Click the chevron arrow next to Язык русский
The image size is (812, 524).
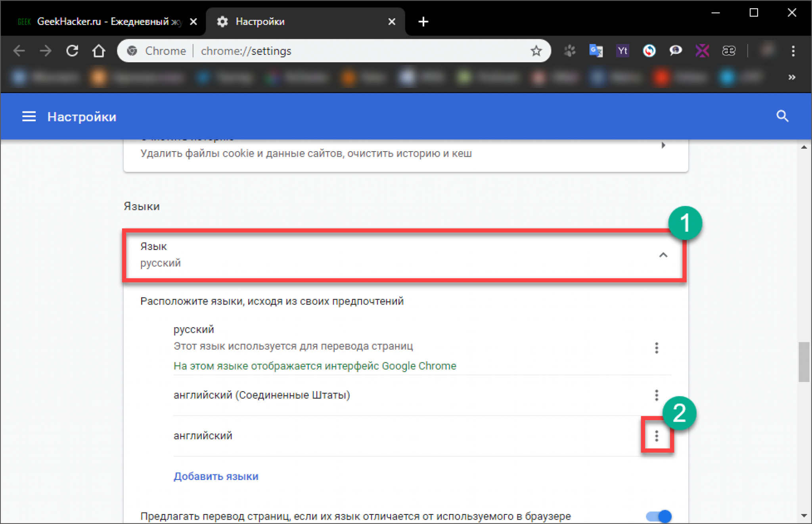tap(663, 255)
